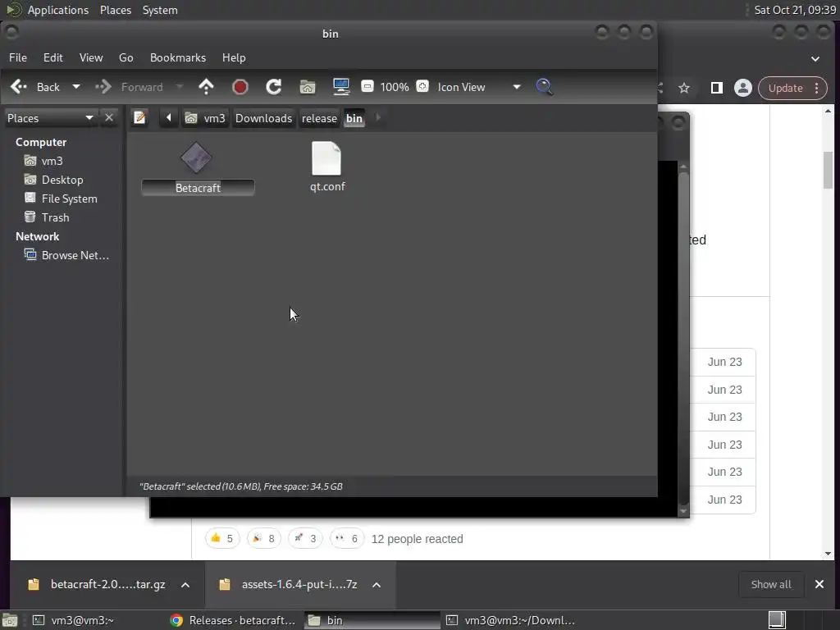The width and height of the screenshot is (840, 630).
Task: Go to Downloads in the path bar
Action: [263, 118]
